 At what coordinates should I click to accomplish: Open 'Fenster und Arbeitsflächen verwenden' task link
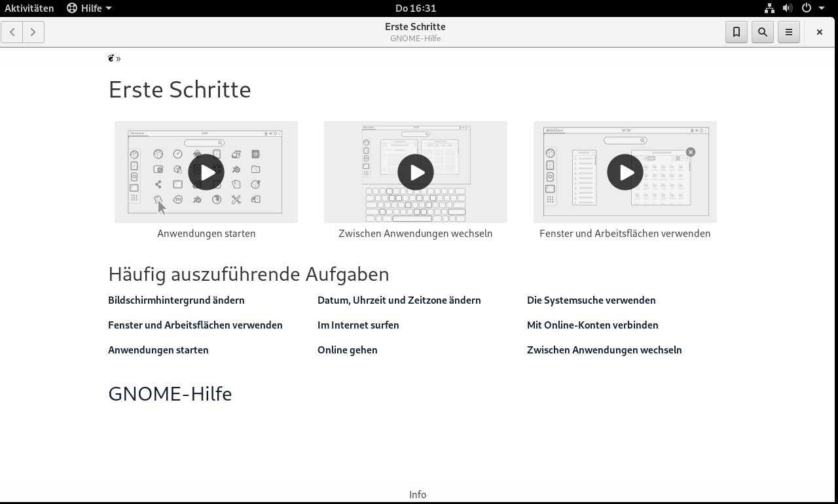[x=195, y=325]
